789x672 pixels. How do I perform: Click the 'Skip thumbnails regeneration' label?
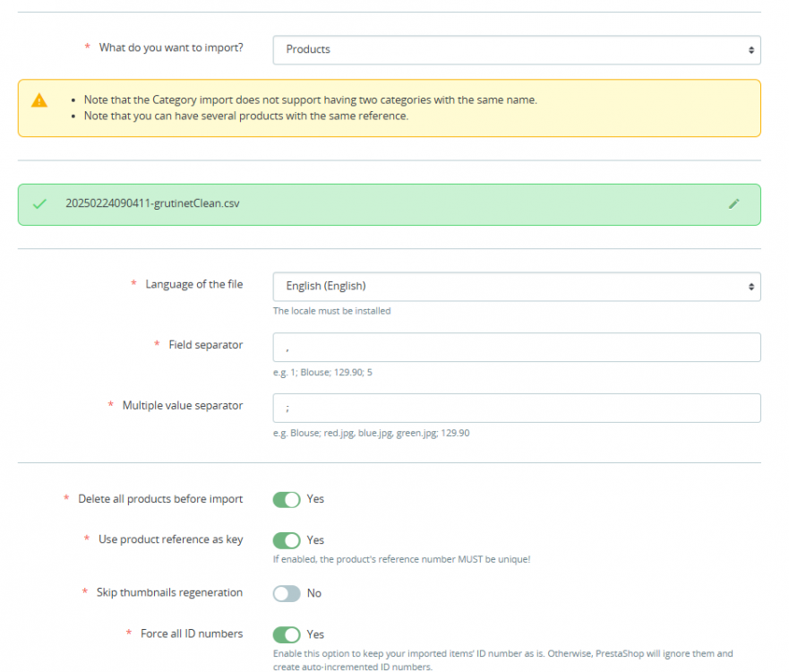click(169, 592)
